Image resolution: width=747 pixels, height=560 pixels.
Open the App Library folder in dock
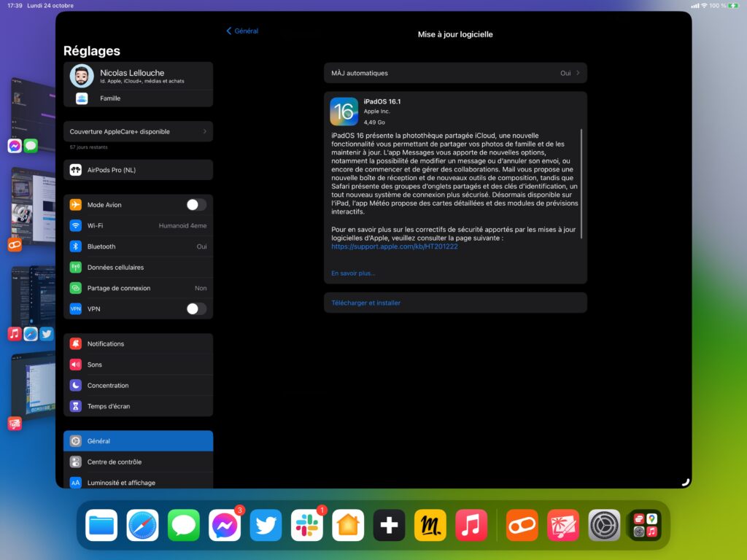(645, 525)
